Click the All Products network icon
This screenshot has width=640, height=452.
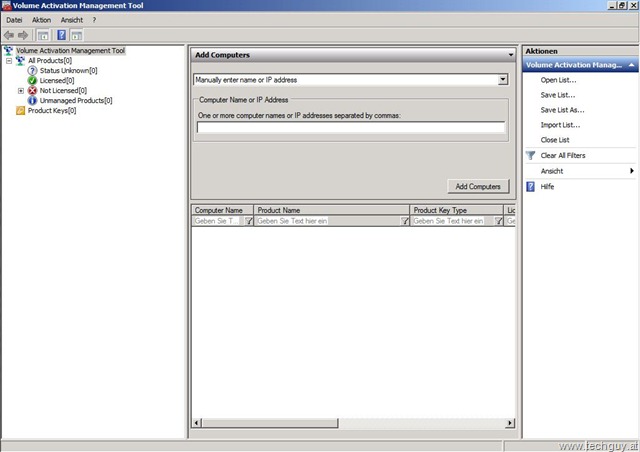point(20,61)
